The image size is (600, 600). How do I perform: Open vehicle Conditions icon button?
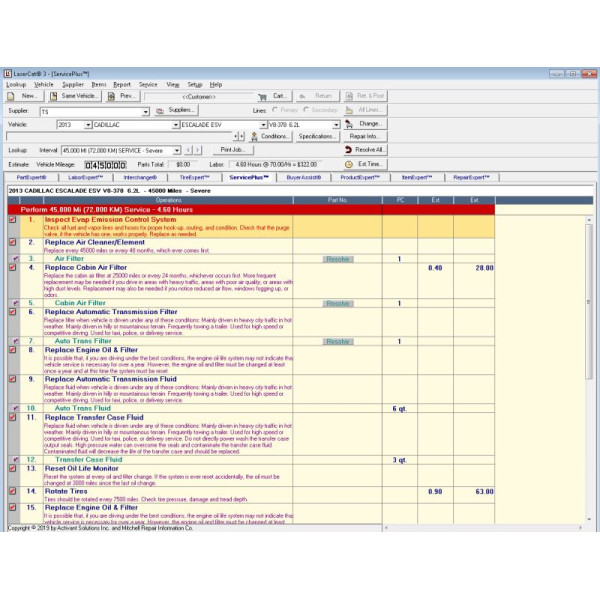[x=255, y=136]
